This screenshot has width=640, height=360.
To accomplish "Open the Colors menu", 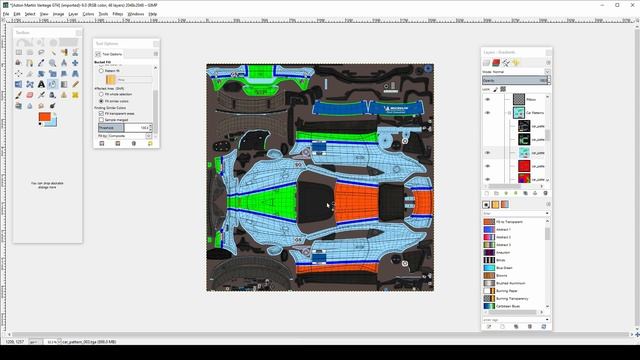I will (x=88, y=14).
